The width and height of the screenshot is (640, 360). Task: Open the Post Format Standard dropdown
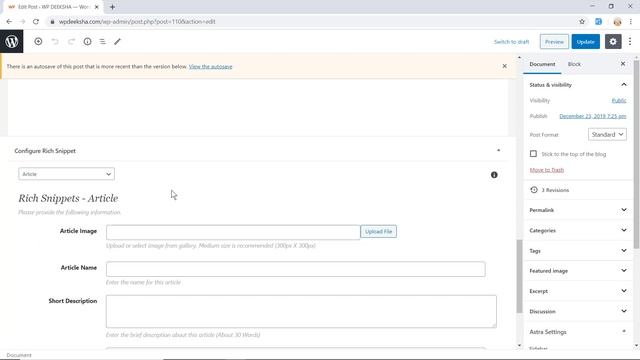click(x=607, y=134)
